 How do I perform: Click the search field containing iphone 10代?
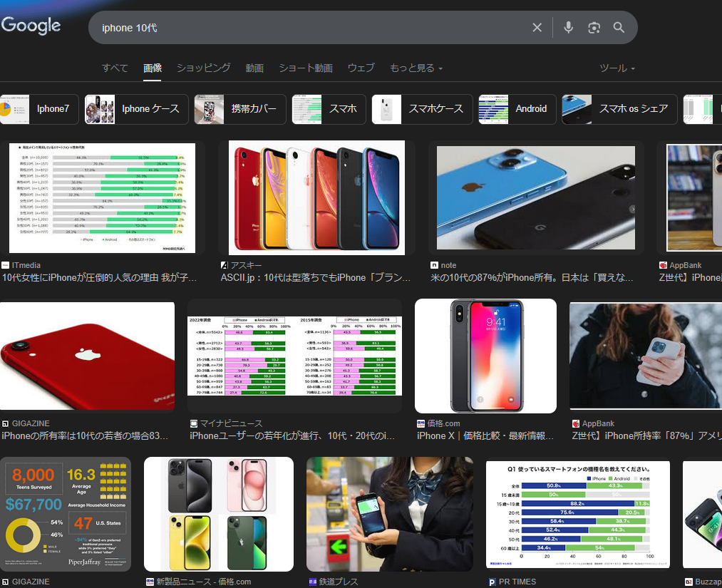point(306,28)
